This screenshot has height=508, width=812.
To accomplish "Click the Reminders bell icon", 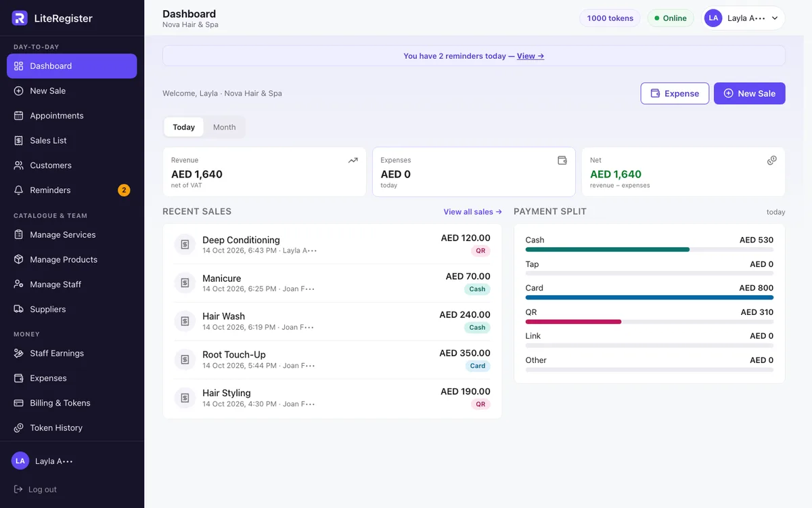I will click(x=19, y=190).
